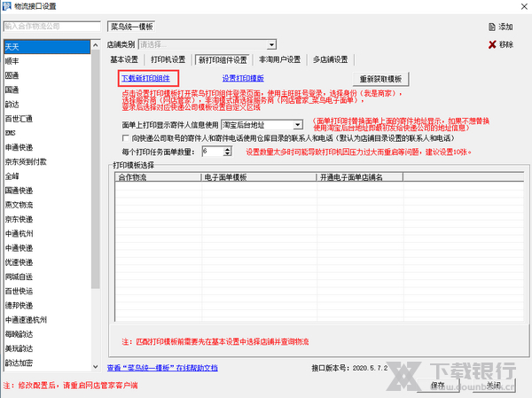Click the 重新获取模板 button
The width and height of the screenshot is (532, 398).
click(380, 79)
